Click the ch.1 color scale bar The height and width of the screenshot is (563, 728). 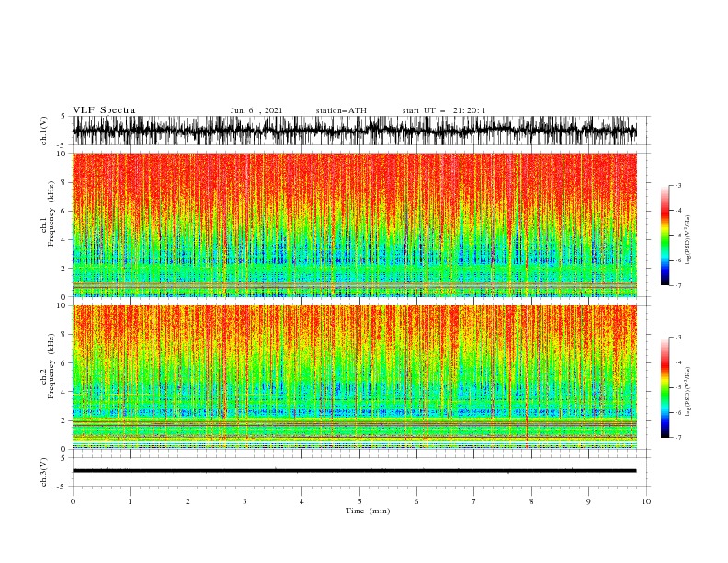pos(665,236)
